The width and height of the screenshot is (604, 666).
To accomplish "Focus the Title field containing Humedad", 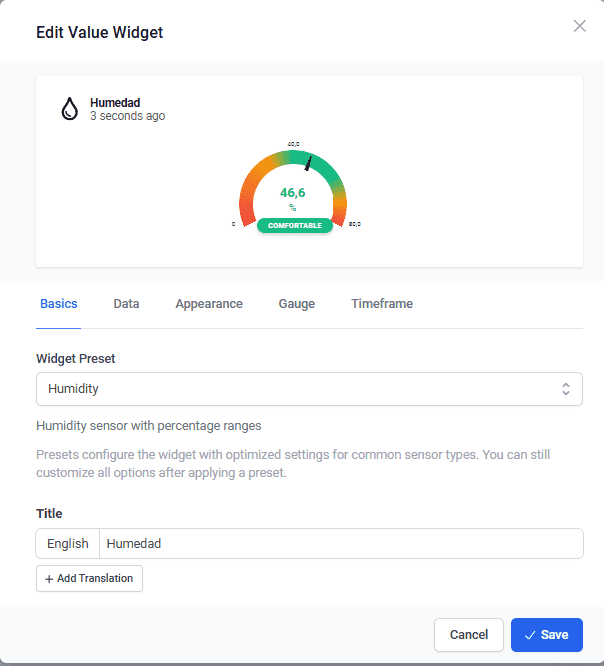I will [340, 544].
